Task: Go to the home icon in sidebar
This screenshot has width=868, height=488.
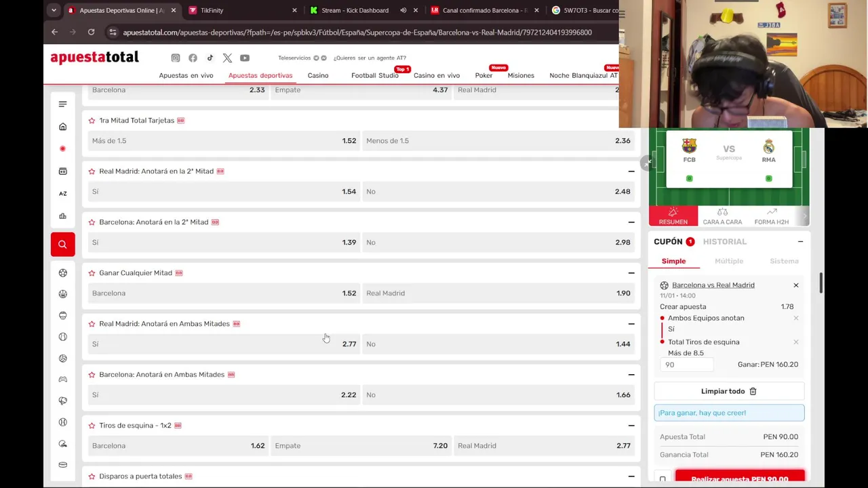Action: [62, 127]
